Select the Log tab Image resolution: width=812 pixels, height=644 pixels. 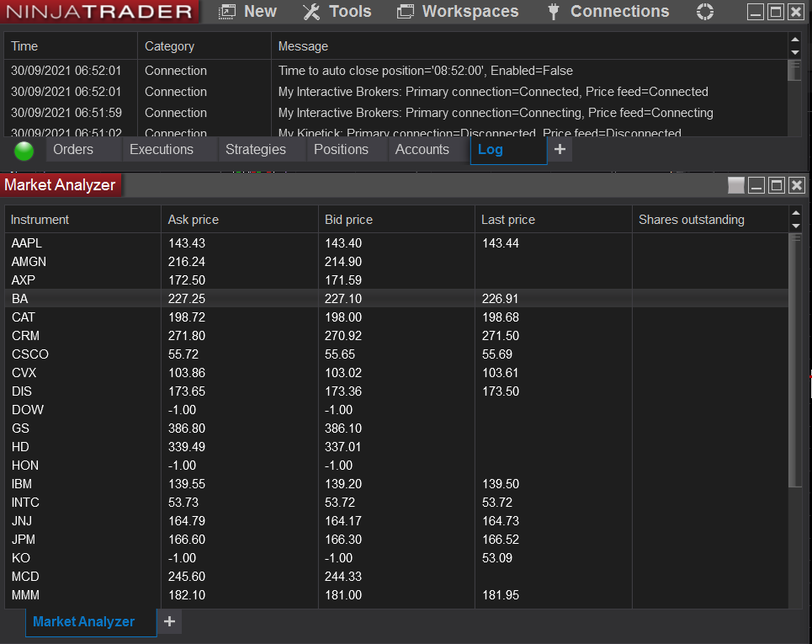(x=508, y=150)
